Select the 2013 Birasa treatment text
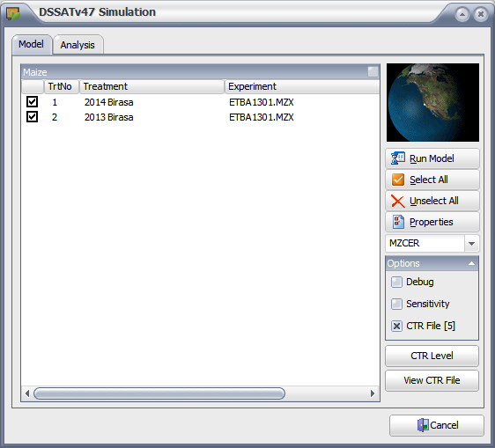Image resolution: width=495 pixels, height=448 pixels. pyautogui.click(x=108, y=117)
